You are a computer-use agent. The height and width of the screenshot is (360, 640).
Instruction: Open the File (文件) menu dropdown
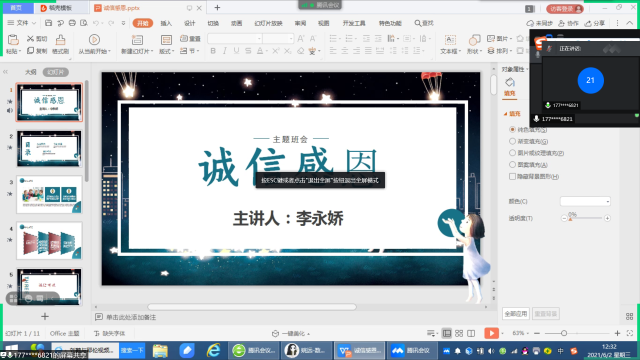point(22,23)
